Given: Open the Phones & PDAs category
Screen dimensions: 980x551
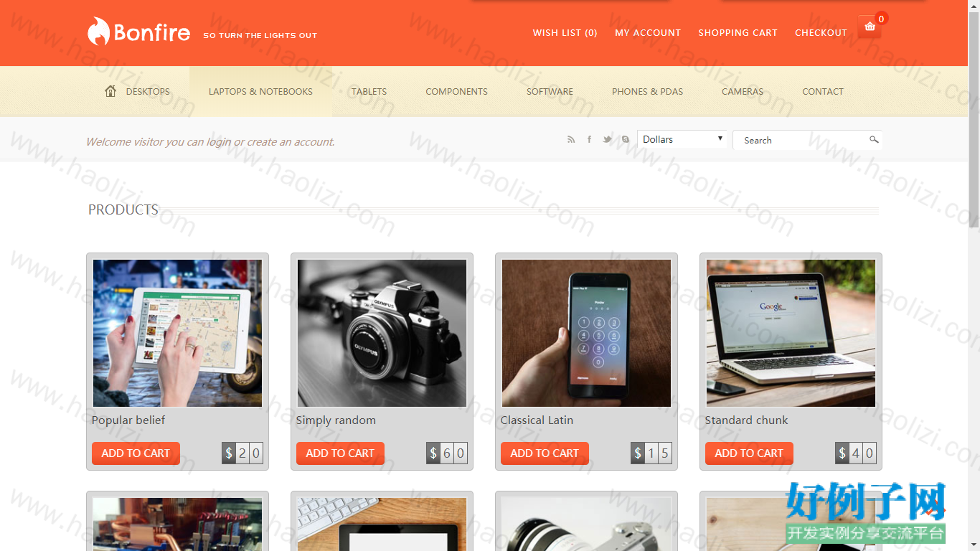Looking at the screenshot, I should [647, 91].
